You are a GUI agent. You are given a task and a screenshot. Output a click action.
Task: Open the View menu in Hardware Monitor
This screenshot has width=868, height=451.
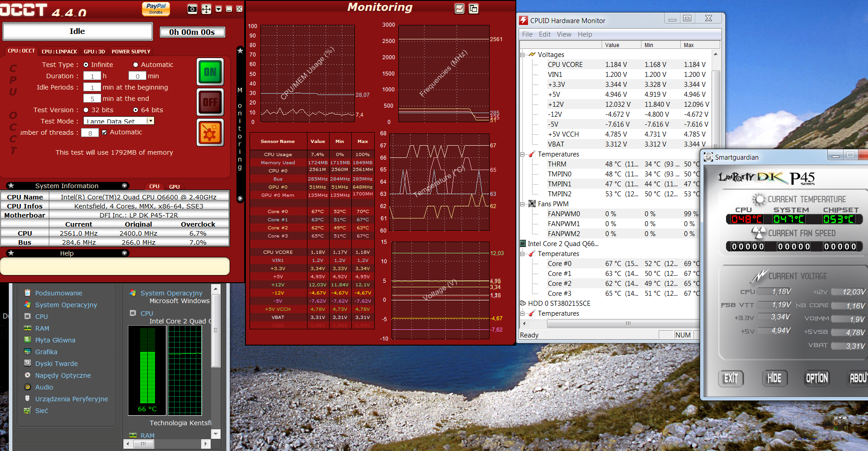pyautogui.click(x=564, y=34)
